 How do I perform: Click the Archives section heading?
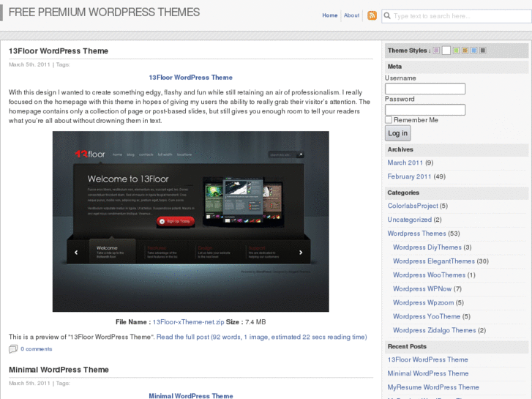point(400,149)
